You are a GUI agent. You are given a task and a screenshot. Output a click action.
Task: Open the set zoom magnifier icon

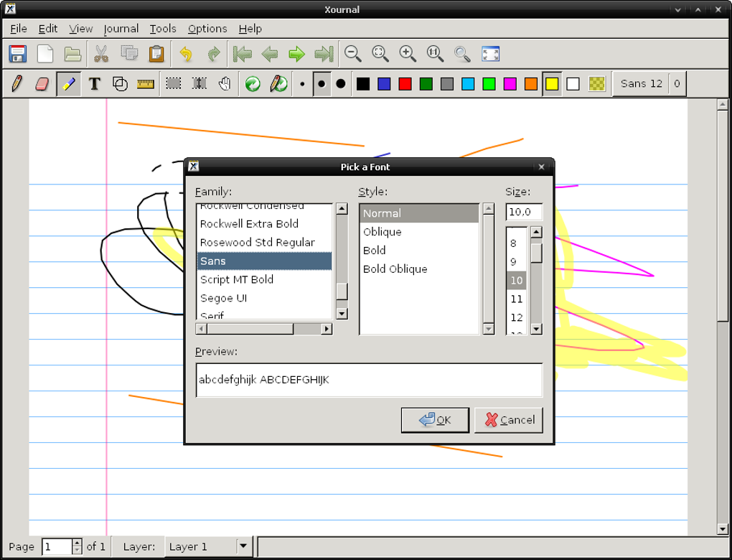[x=463, y=54]
